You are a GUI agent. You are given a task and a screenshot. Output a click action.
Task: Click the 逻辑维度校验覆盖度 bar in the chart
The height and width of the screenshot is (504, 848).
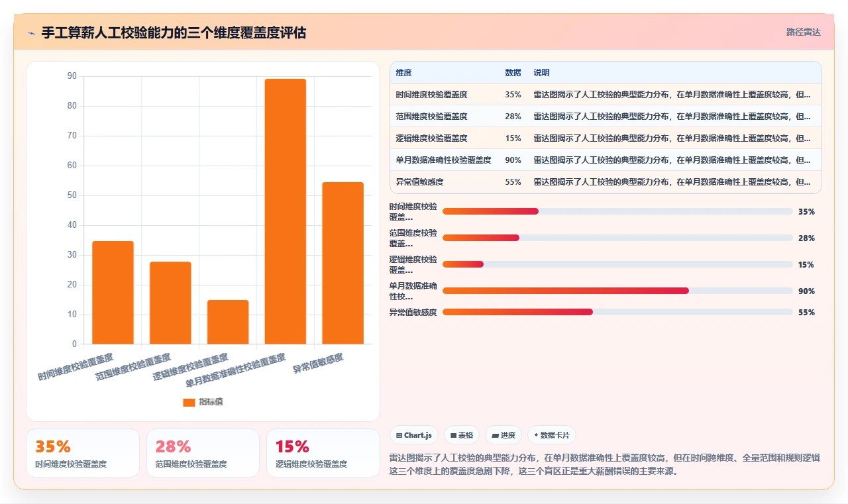tap(228, 322)
